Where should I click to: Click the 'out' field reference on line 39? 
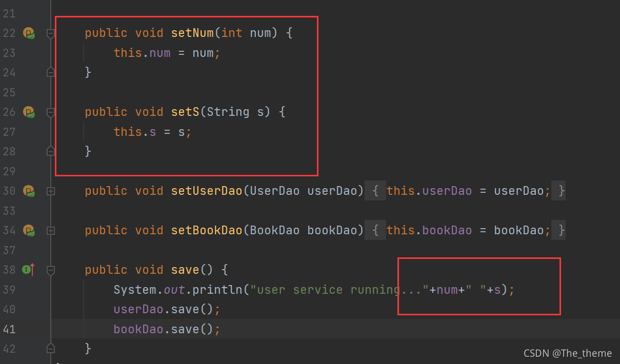(x=174, y=290)
